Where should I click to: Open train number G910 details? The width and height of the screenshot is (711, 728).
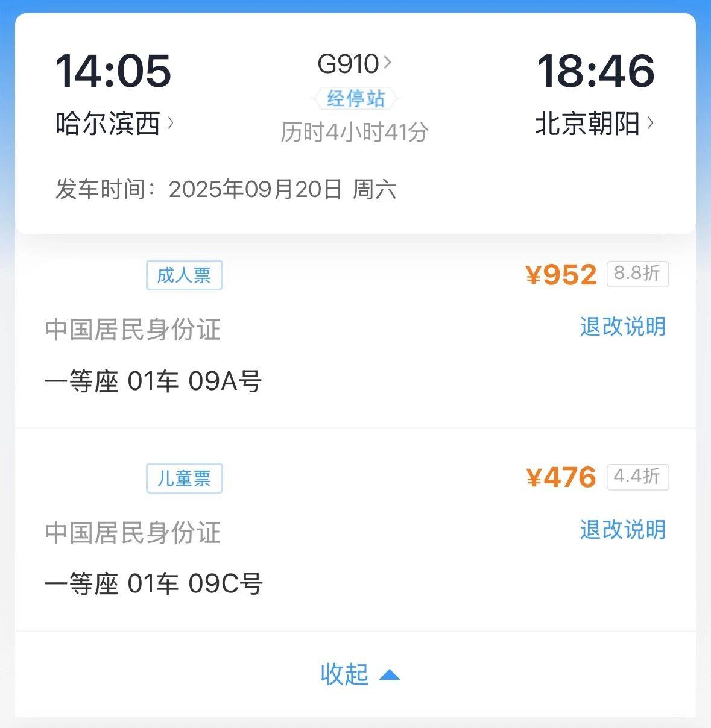coord(348,64)
